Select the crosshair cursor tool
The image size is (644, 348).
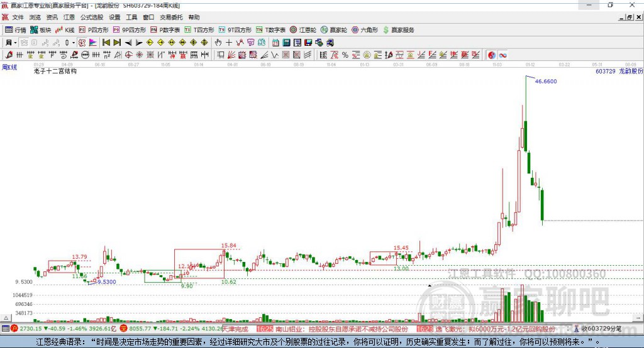click(229, 43)
